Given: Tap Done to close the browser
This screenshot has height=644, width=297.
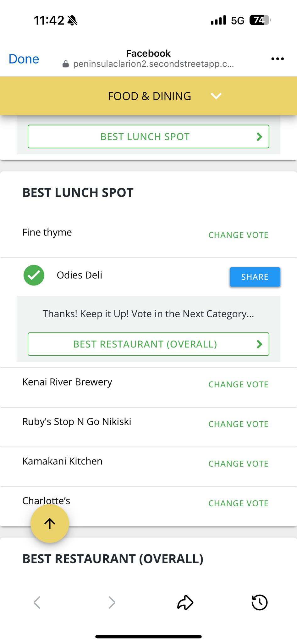Looking at the screenshot, I should tap(24, 59).
